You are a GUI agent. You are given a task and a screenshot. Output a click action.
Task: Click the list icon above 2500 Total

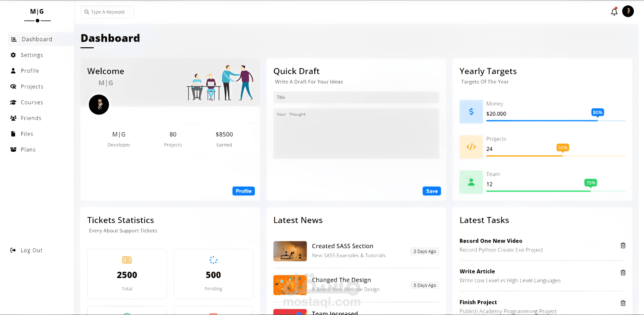point(127,260)
